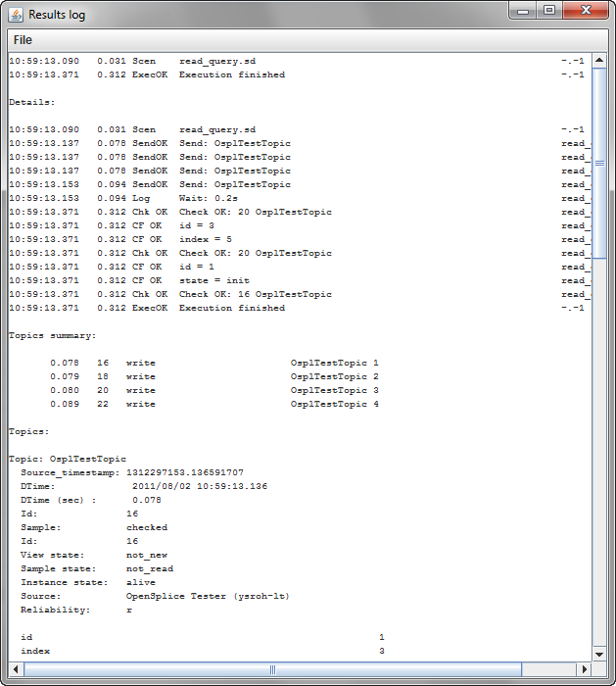The height and width of the screenshot is (686, 616).
Task: Click DTime value 2011/08/02 10:59:13.136
Action: [x=200, y=486]
